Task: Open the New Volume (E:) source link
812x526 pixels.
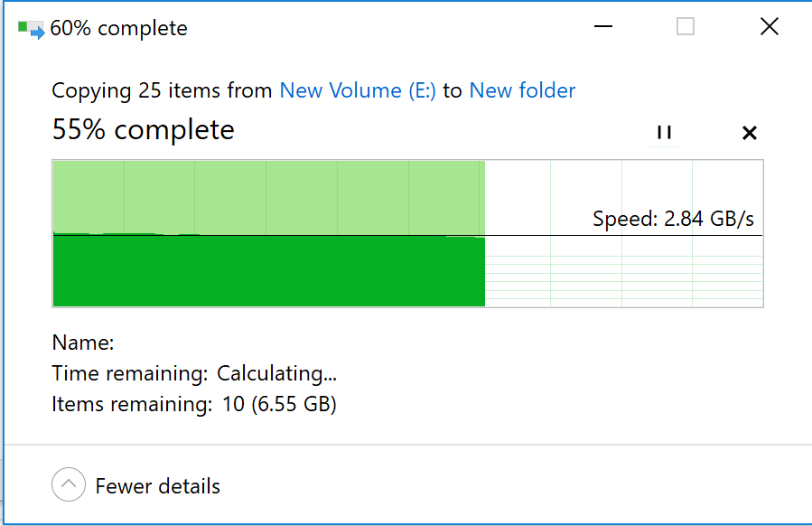Action: tap(358, 90)
